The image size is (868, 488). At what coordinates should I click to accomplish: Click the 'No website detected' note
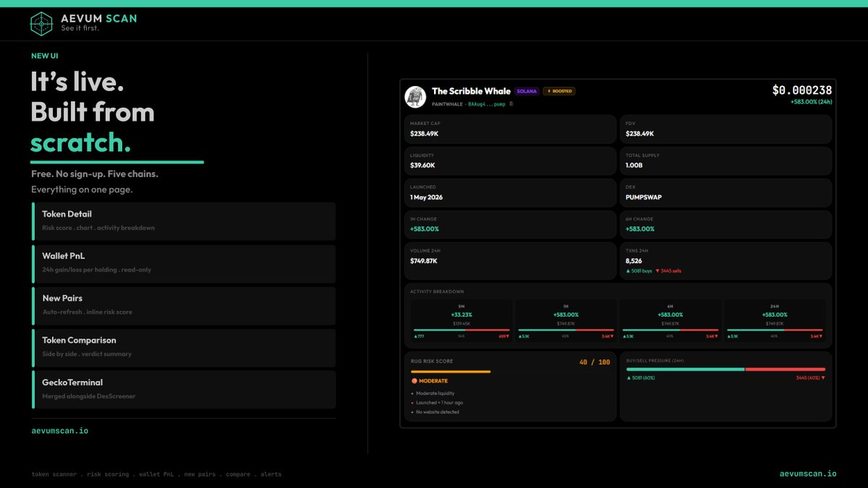pyautogui.click(x=438, y=412)
